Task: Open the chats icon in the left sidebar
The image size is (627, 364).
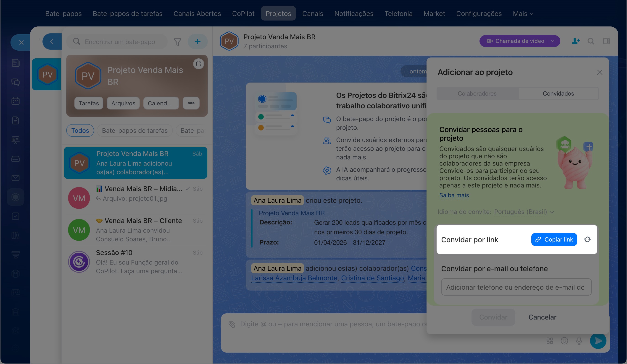Action: 16,82
